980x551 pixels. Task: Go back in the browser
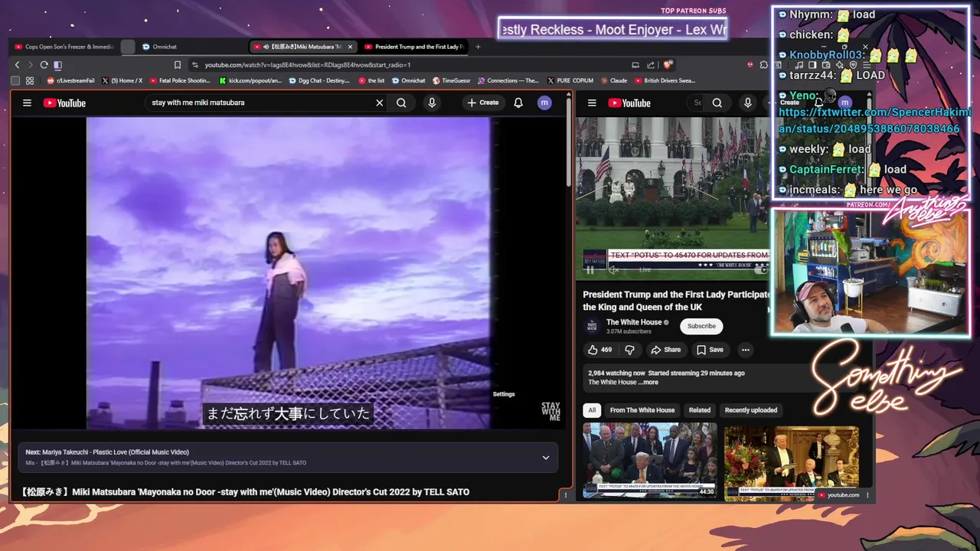coord(17,65)
